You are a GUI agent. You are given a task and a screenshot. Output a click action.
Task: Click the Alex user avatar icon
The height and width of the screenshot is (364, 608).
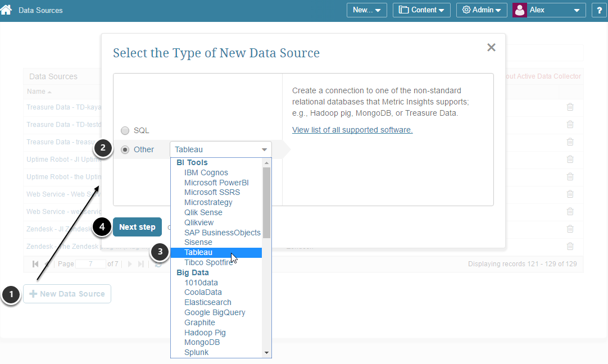tap(520, 10)
